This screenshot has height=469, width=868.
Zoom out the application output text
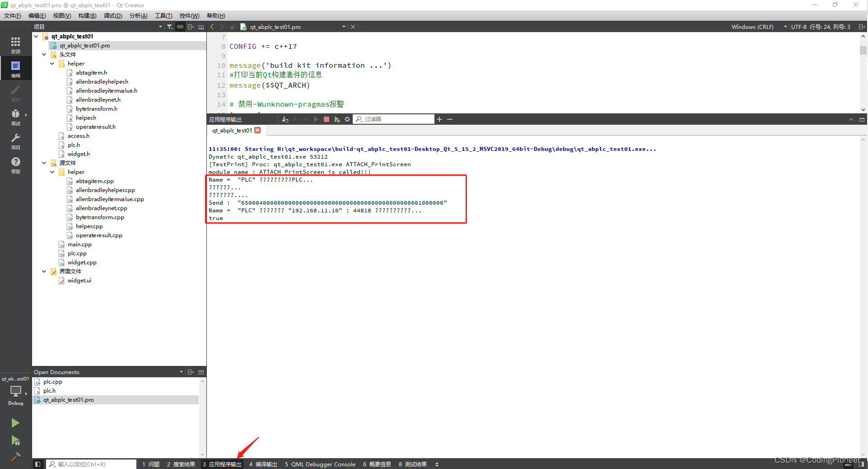click(450, 119)
